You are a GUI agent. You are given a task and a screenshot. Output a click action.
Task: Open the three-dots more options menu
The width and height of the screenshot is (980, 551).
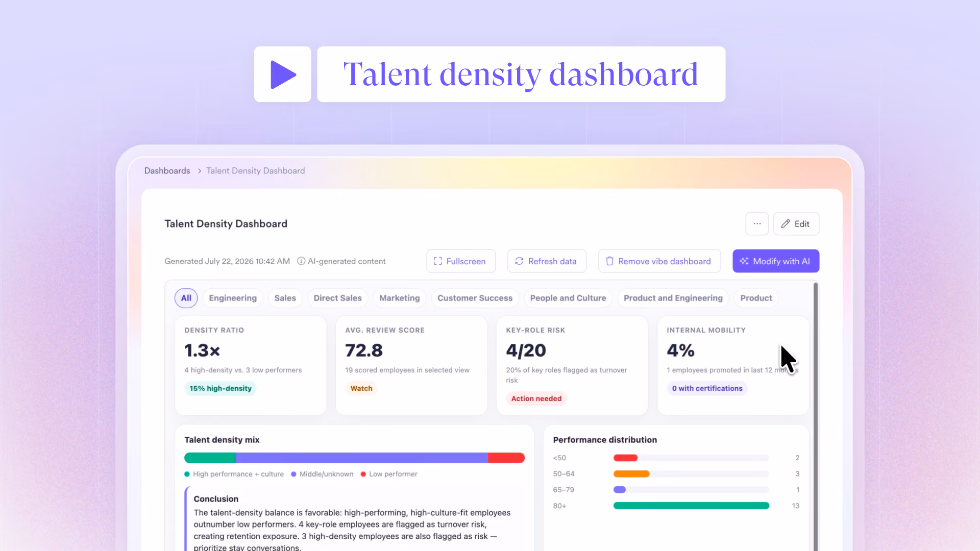pyautogui.click(x=757, y=223)
